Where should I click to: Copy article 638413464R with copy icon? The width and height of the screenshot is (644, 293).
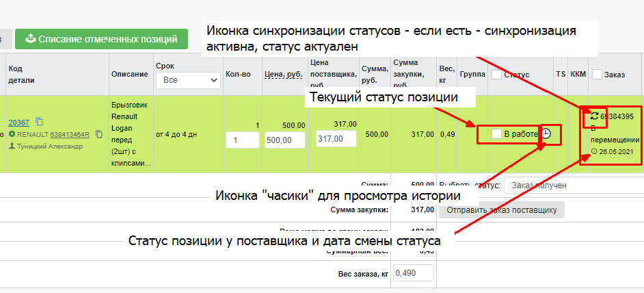click(x=98, y=134)
